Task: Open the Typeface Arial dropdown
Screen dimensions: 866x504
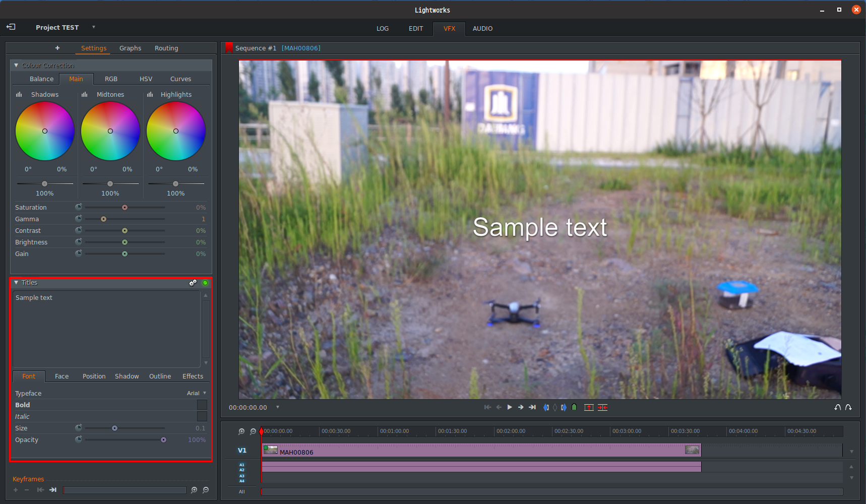Action: [197, 393]
